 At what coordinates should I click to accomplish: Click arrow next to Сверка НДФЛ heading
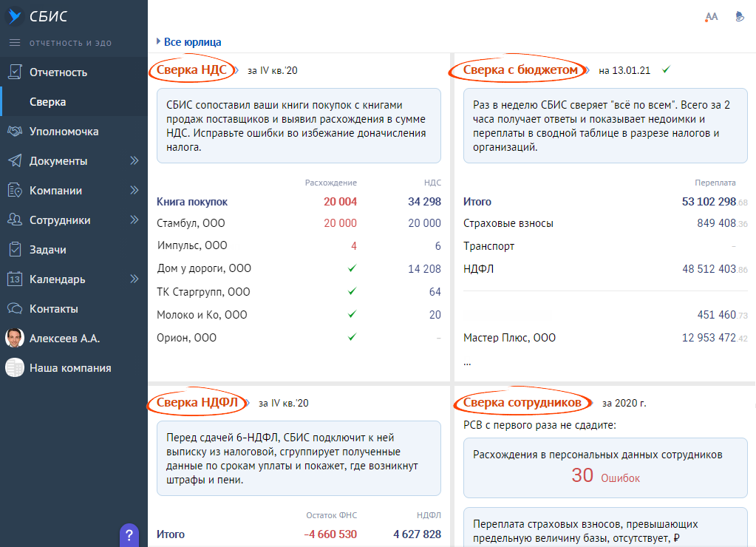[248, 402]
